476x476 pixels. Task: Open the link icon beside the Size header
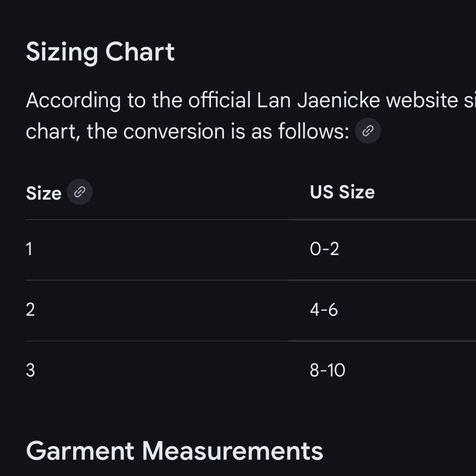pos(79,192)
